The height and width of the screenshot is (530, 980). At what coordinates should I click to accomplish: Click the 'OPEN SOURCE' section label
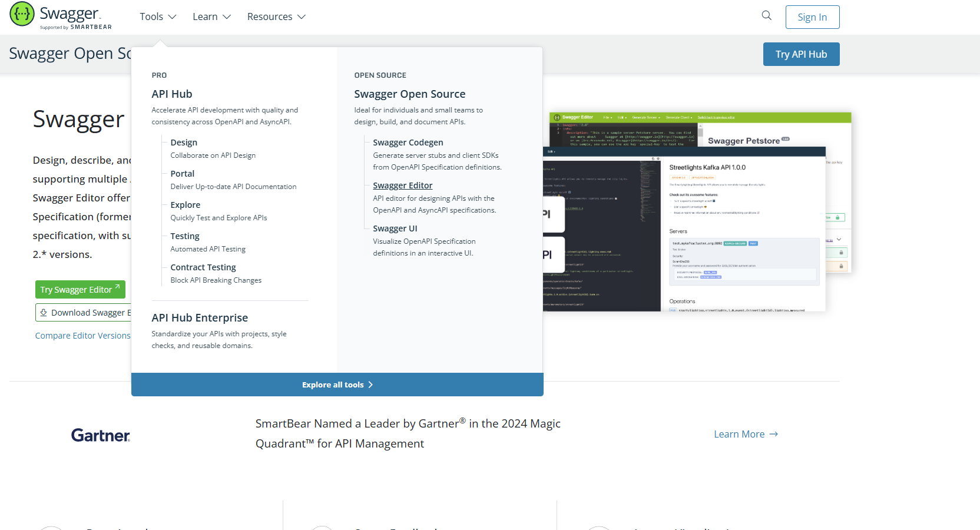(380, 75)
